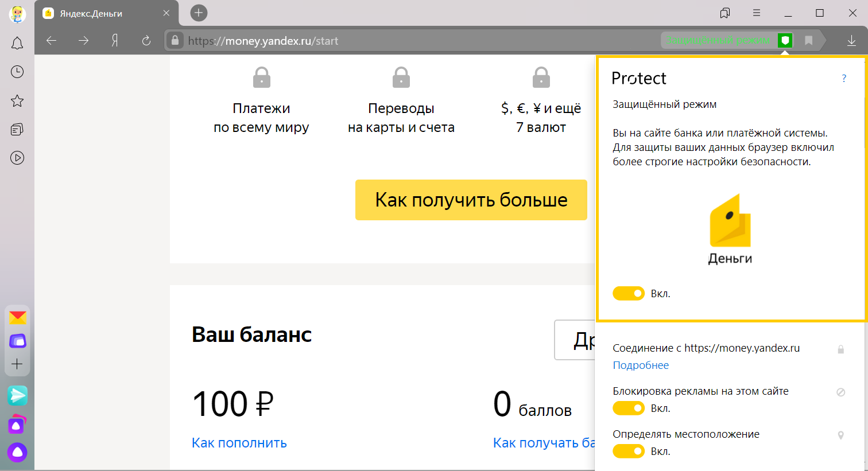Add a new sidebar app

pos(17,364)
